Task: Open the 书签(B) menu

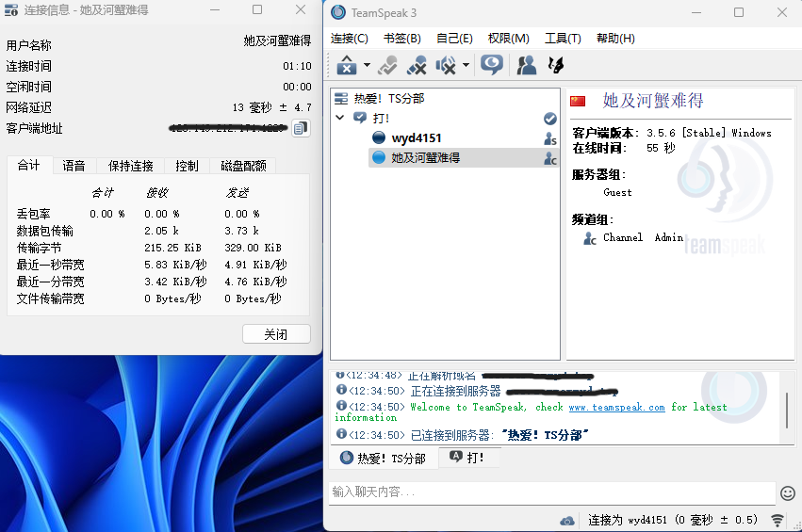Action: [x=402, y=39]
